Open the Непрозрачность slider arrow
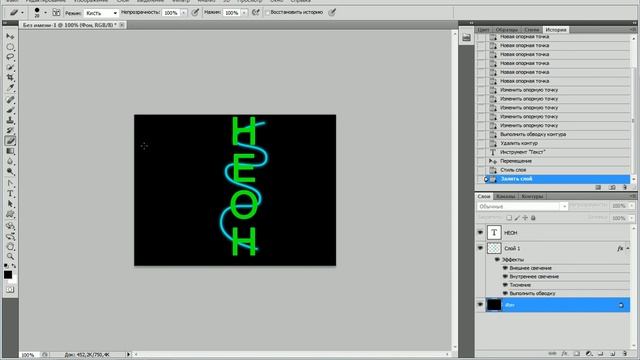Viewport: 640px width, 360px height. coord(184,13)
